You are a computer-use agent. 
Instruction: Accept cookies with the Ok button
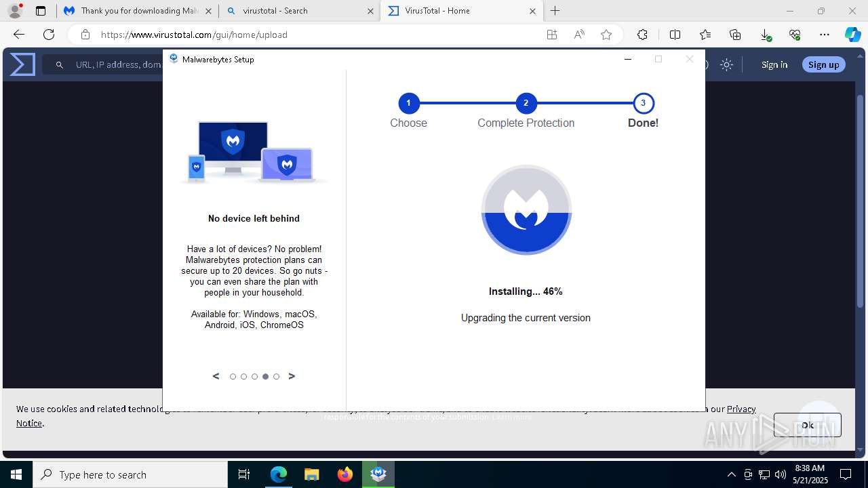point(808,425)
